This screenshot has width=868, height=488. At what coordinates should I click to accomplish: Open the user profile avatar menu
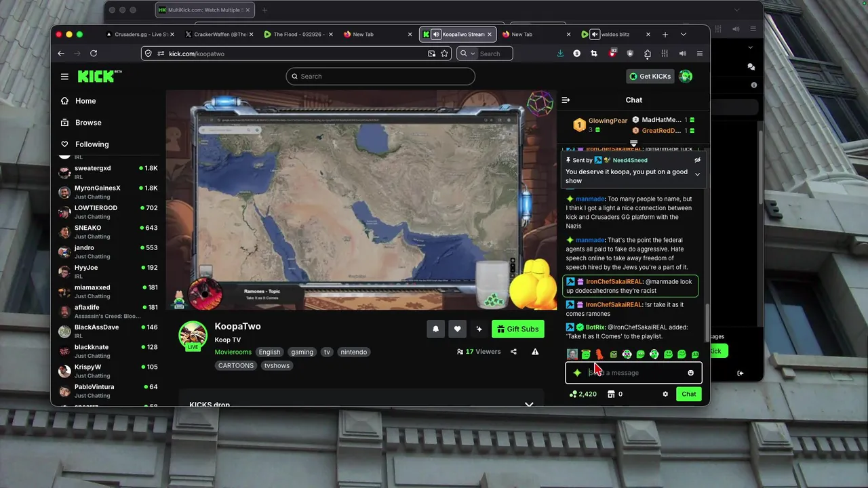pyautogui.click(x=686, y=76)
